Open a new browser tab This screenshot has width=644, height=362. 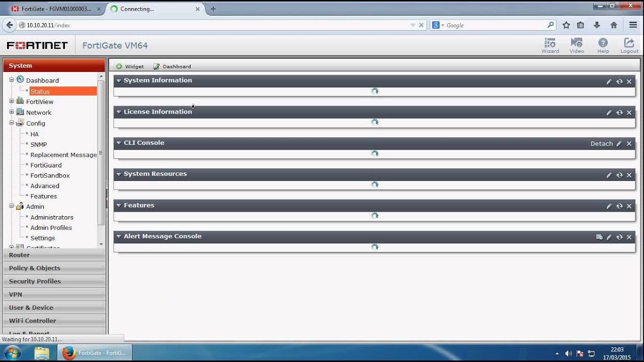coord(213,9)
